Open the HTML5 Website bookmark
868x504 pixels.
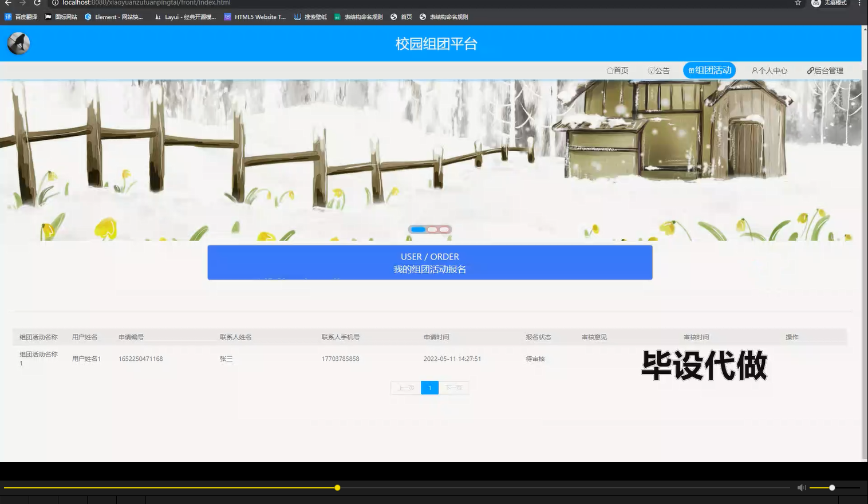[x=255, y=17]
